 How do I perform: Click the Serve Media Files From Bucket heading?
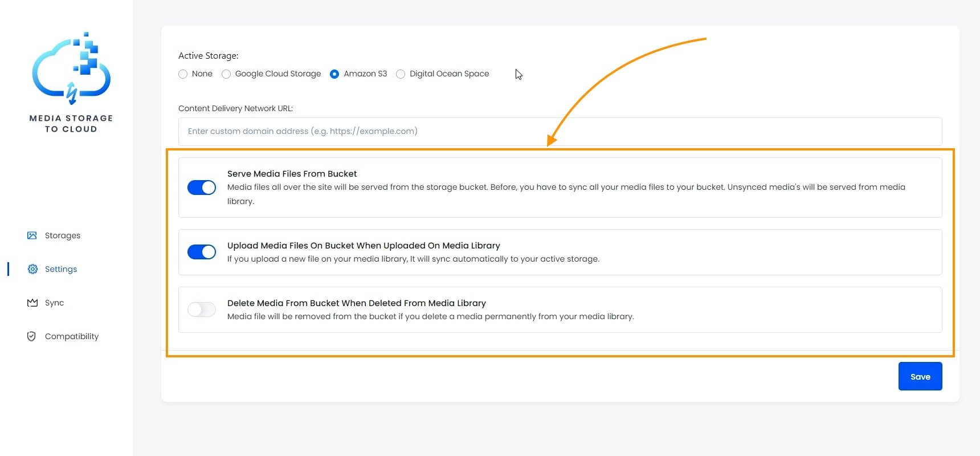point(292,174)
